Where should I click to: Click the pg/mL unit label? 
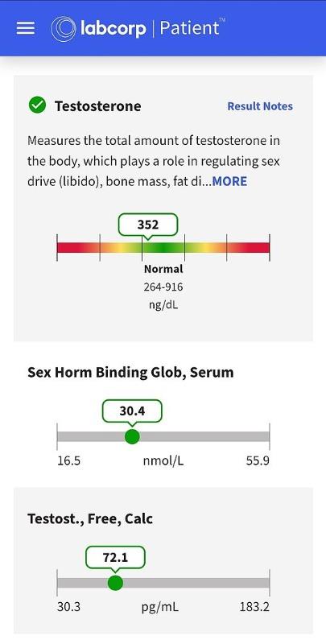click(x=160, y=607)
